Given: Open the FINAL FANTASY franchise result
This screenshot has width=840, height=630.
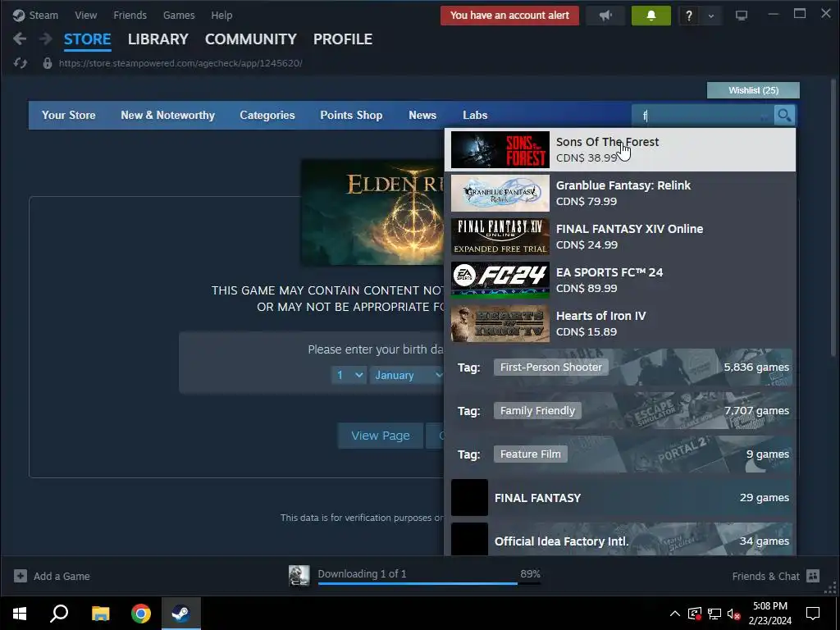Looking at the screenshot, I should tap(620, 498).
